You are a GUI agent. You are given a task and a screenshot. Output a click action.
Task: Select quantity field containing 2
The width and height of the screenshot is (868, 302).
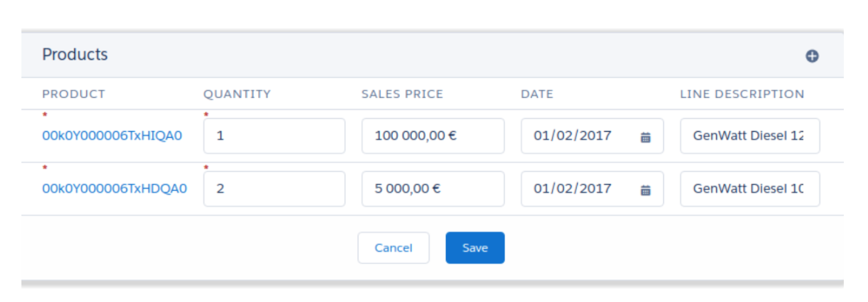(x=274, y=189)
